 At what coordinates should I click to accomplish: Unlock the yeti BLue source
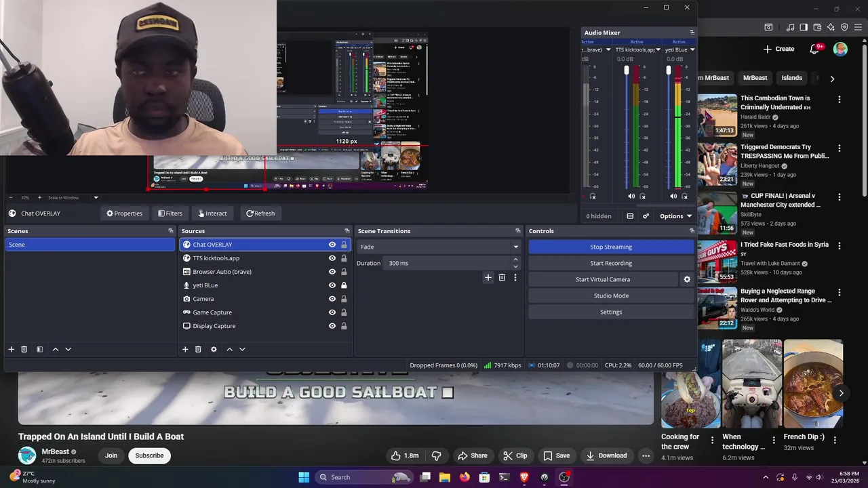(x=344, y=285)
